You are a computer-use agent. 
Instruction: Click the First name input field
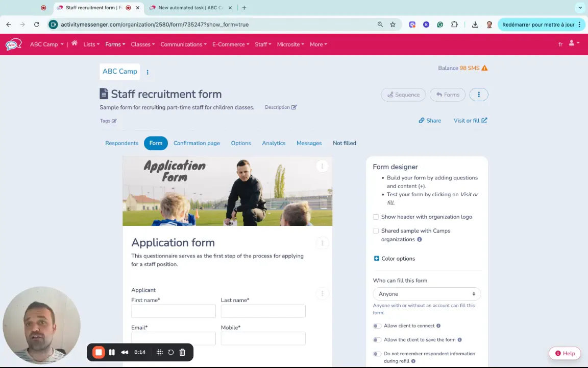point(173,311)
